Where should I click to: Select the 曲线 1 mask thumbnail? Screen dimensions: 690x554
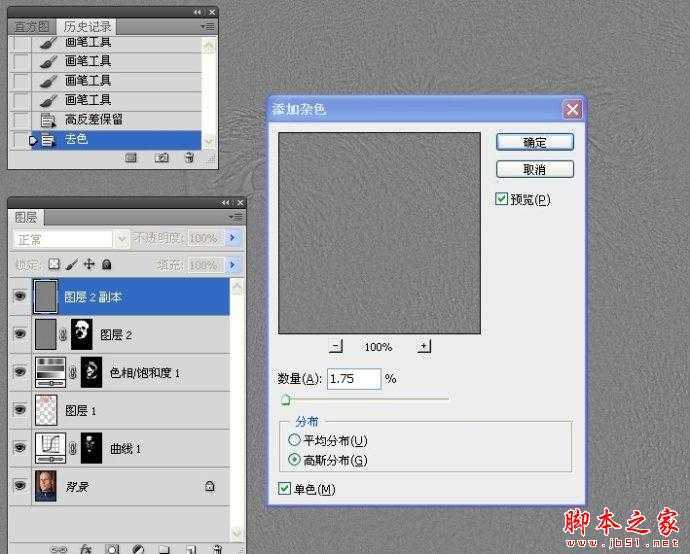tap(92, 448)
